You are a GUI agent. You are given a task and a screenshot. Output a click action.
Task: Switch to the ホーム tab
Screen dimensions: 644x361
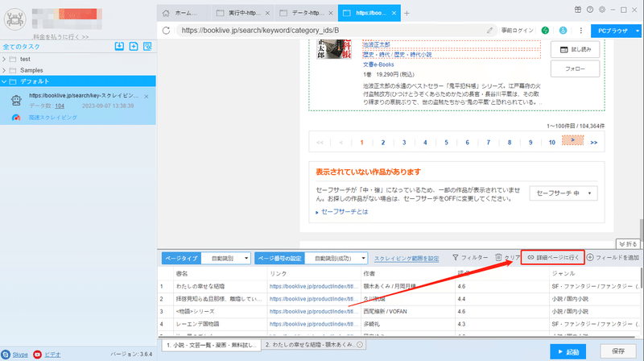184,13
